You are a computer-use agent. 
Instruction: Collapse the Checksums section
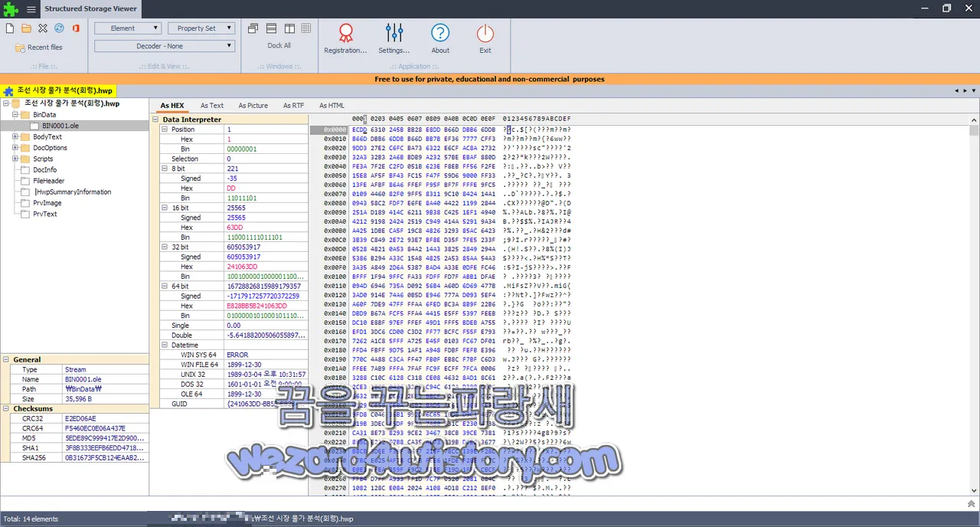(x=6, y=408)
